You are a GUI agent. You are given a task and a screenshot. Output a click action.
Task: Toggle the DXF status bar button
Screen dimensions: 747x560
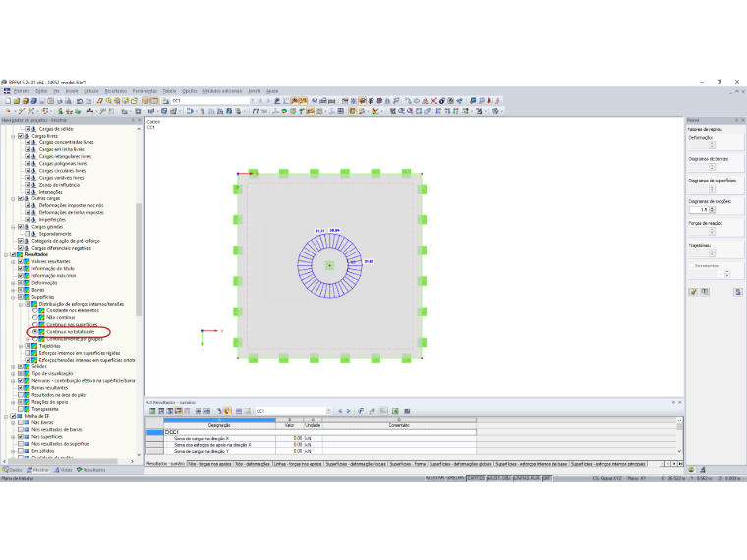(x=546, y=478)
